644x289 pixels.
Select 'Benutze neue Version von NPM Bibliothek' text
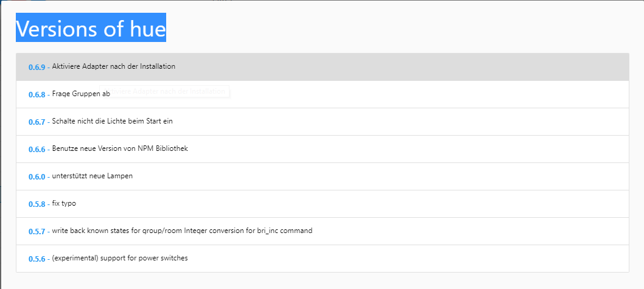click(120, 148)
